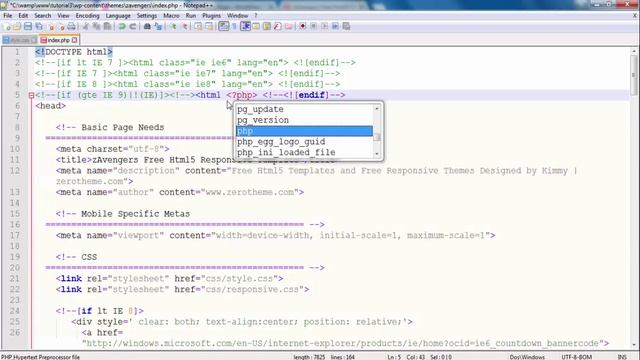The width and height of the screenshot is (640, 360).
Task: Open the Edit menu
Action: pos(23,16)
